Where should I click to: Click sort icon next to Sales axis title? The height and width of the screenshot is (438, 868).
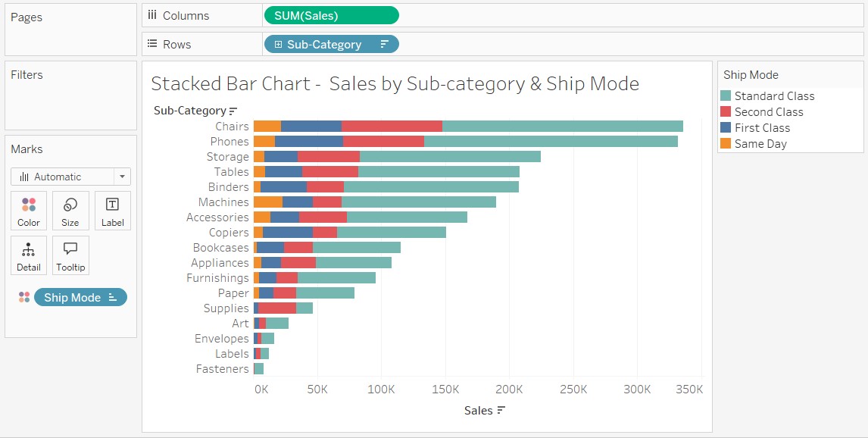point(501,411)
